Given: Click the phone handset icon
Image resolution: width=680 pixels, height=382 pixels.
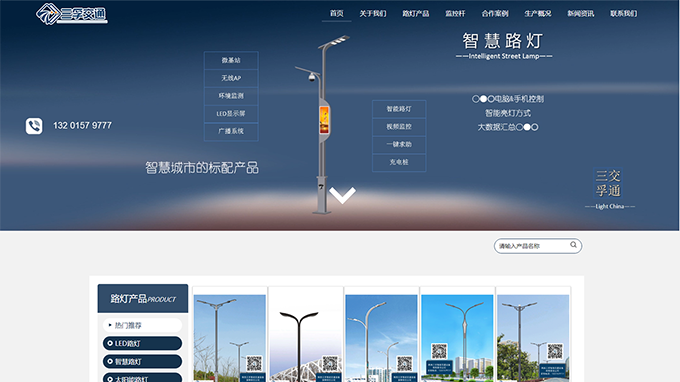Looking at the screenshot, I should 34,126.
